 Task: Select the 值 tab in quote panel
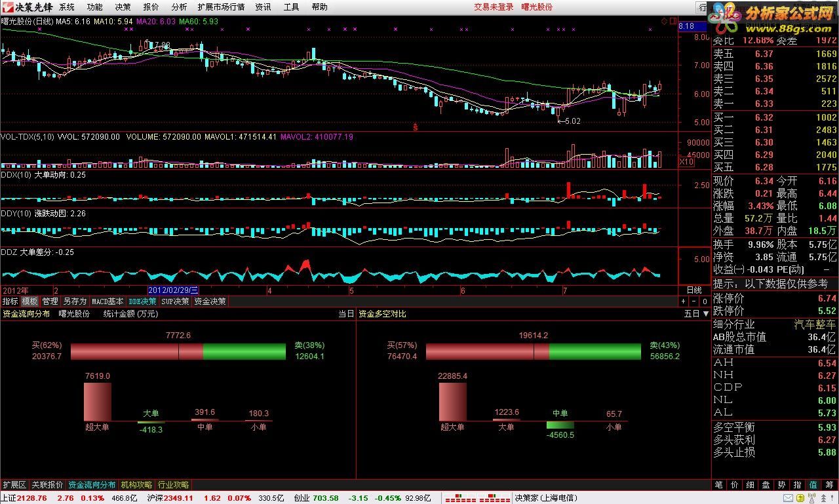coord(813,485)
